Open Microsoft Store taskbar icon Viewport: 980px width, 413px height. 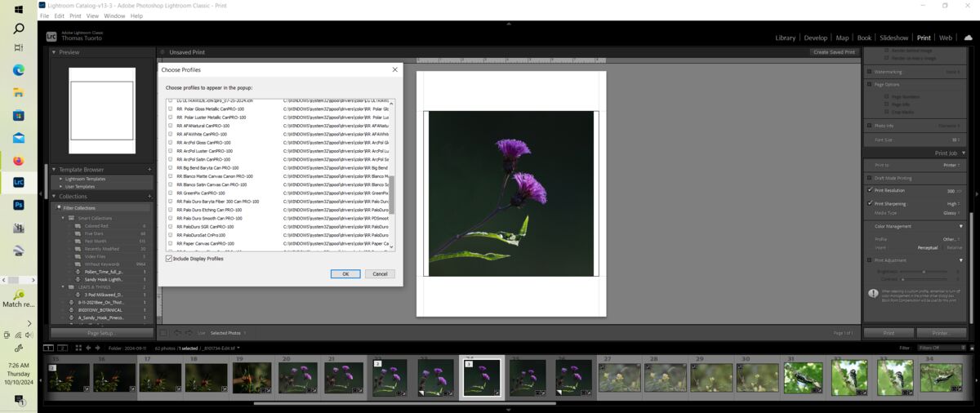tap(19, 116)
